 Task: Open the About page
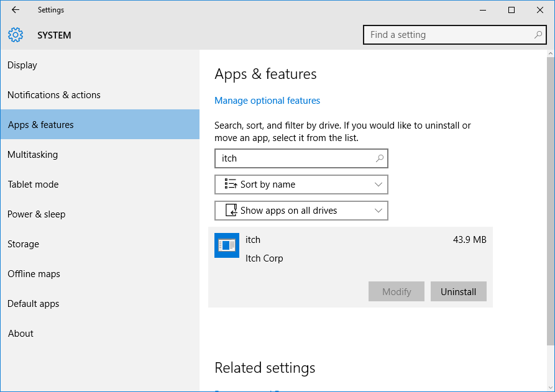[x=100, y=333]
